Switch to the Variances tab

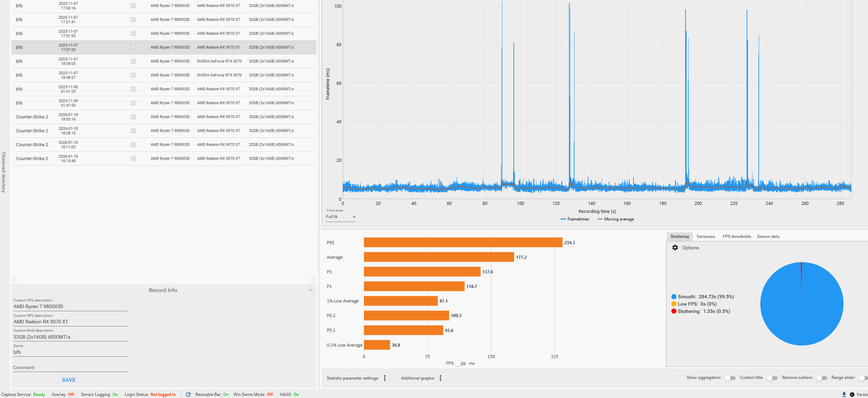tap(705, 237)
